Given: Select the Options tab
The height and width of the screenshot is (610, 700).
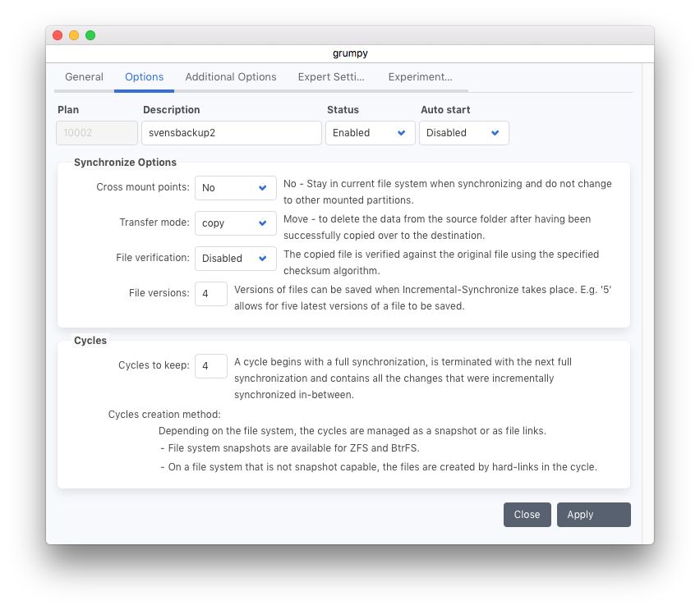Looking at the screenshot, I should pos(144,77).
